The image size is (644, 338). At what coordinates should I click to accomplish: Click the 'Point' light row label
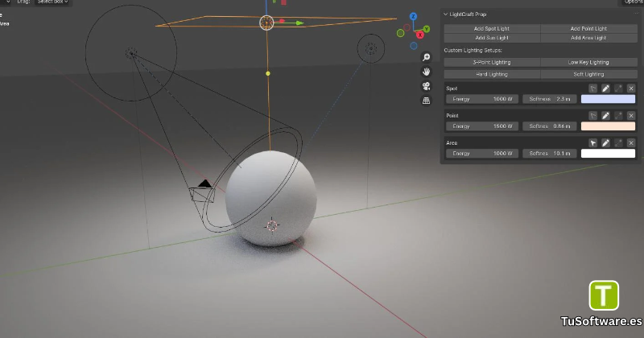452,115
